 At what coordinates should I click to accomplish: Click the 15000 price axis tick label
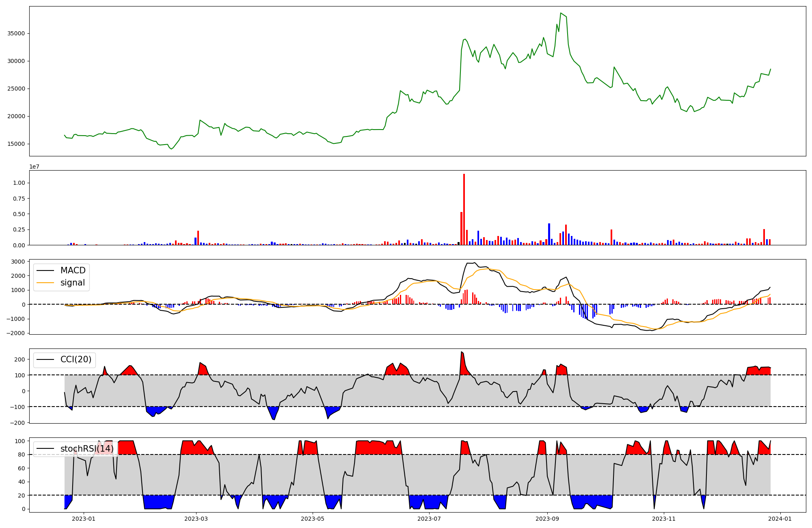coord(16,144)
